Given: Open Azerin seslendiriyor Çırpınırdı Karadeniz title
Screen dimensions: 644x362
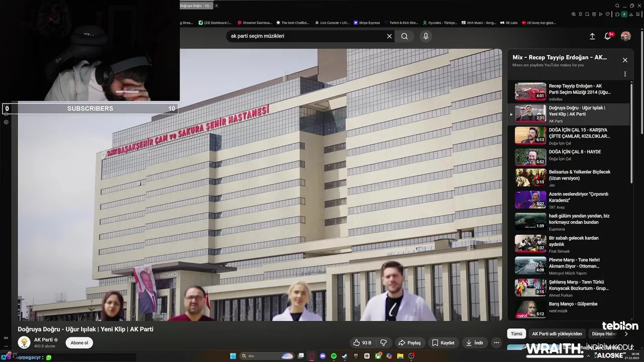Looking at the screenshot, I should [579, 197].
